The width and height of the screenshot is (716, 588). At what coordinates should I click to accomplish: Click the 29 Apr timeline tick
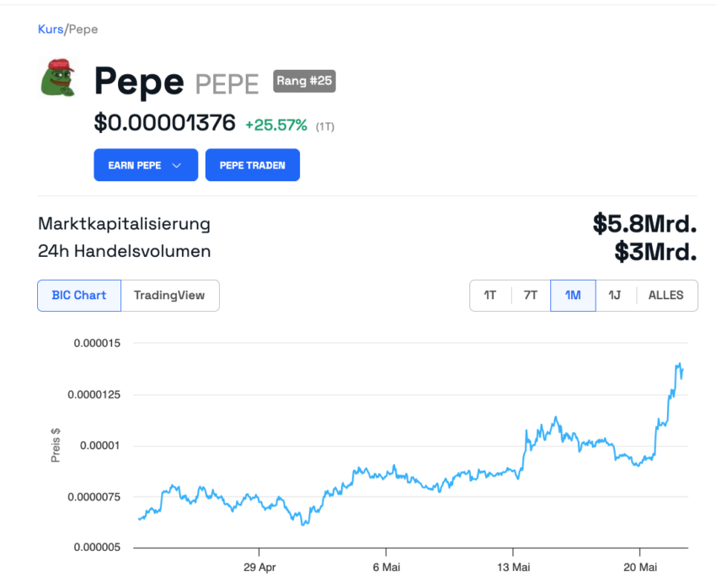point(259,567)
